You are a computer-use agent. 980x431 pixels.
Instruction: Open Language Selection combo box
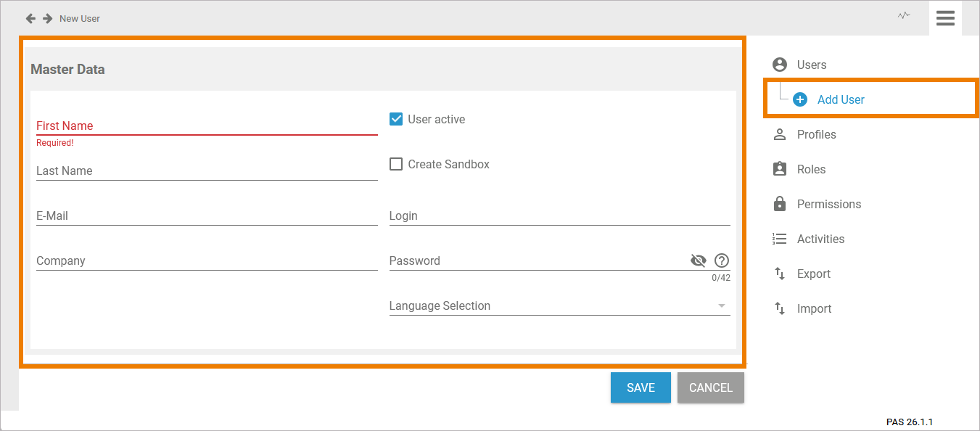[x=560, y=305]
